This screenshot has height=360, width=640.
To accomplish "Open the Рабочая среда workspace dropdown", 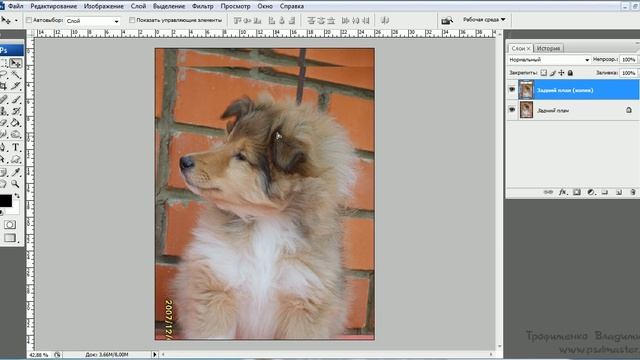I will pos(484,20).
